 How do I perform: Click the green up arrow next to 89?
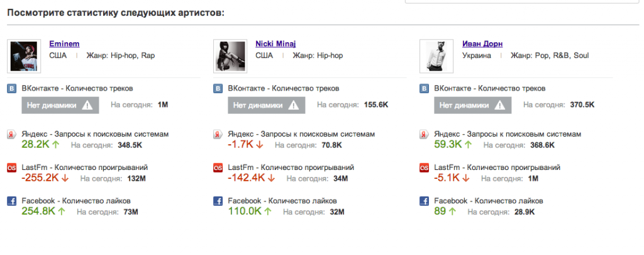tap(452, 212)
